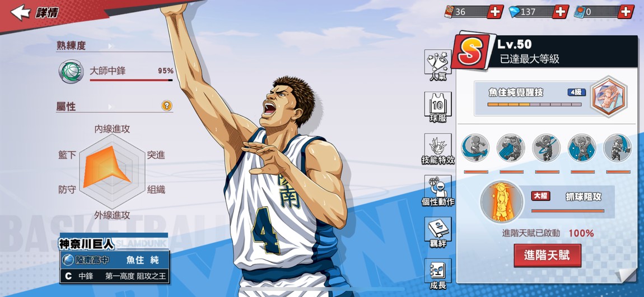The image size is (644, 297).
Task: Tap the 魚住純覺醒技 awakening skill bar
Action: [x=534, y=98]
